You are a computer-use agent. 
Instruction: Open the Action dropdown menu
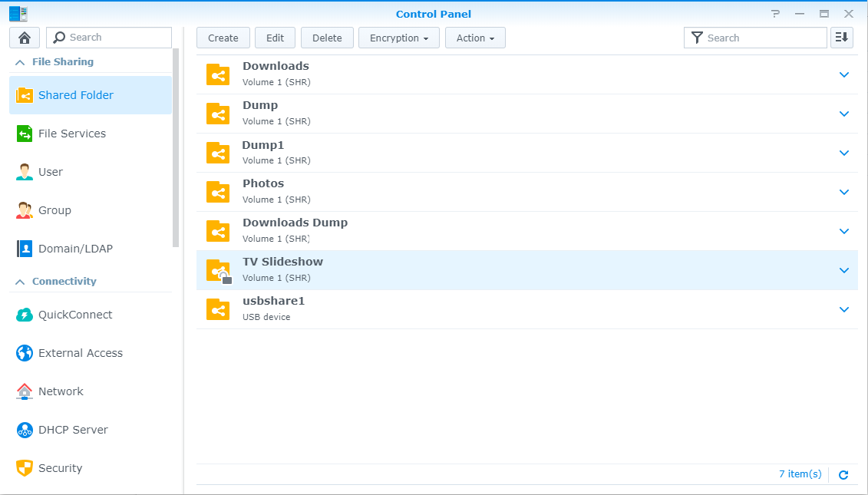[475, 37]
